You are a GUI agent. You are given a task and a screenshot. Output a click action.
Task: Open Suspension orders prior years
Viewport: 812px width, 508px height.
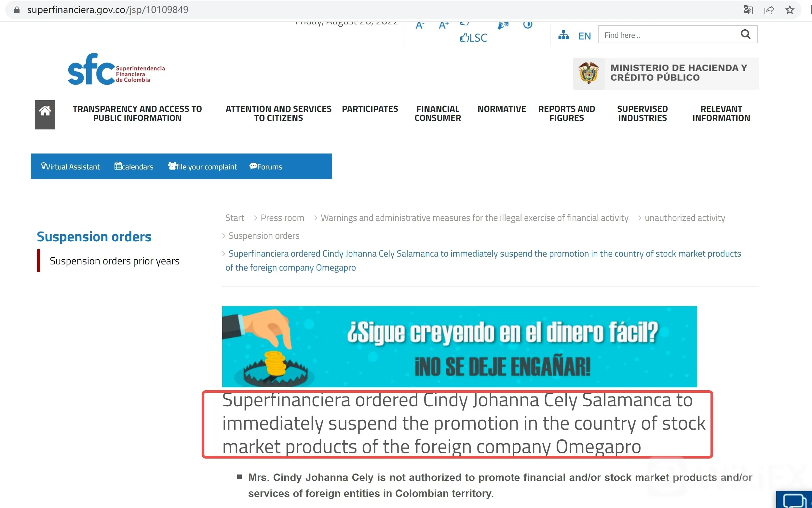(x=115, y=261)
